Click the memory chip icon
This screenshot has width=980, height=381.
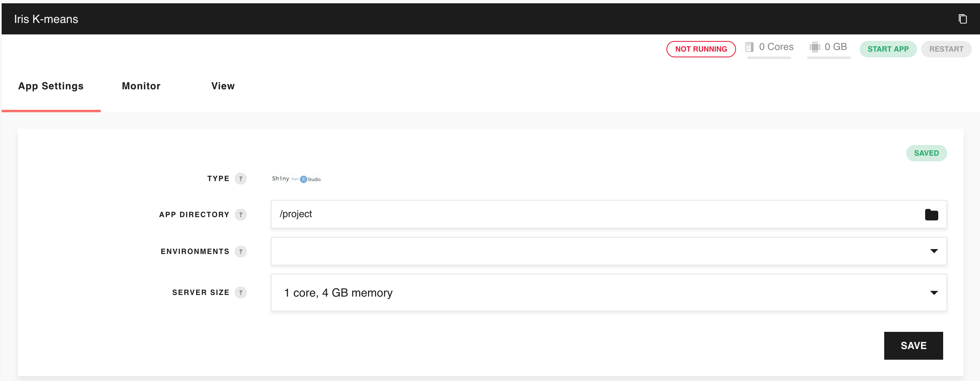pyautogui.click(x=815, y=47)
